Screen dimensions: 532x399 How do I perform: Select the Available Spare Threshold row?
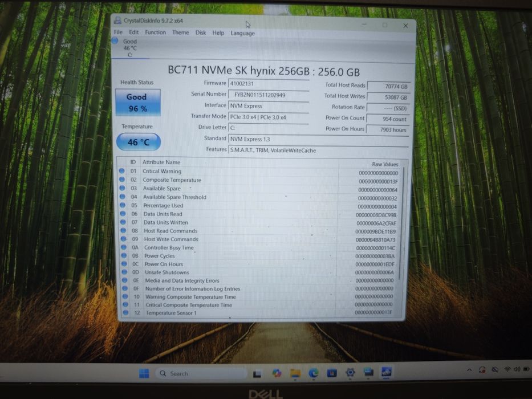(259, 197)
